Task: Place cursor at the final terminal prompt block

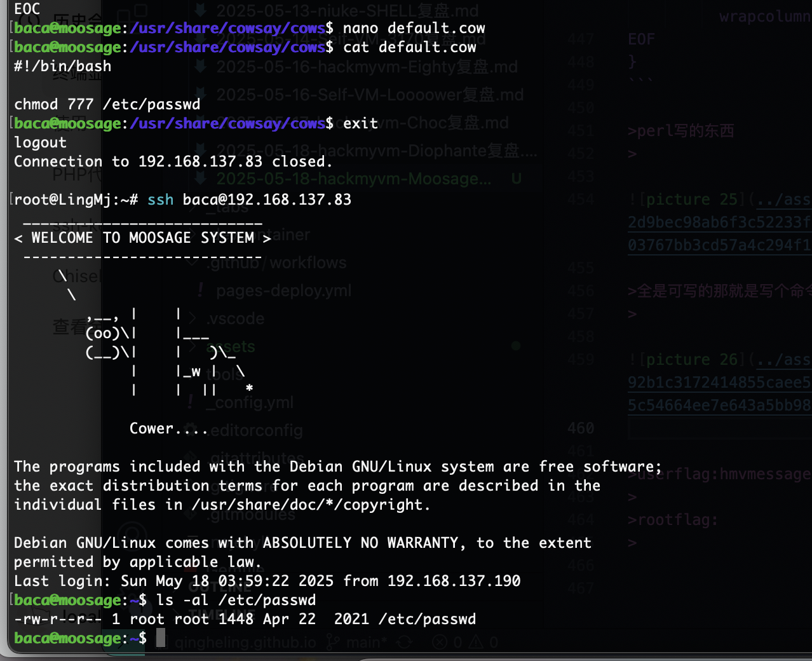Action: point(161,638)
